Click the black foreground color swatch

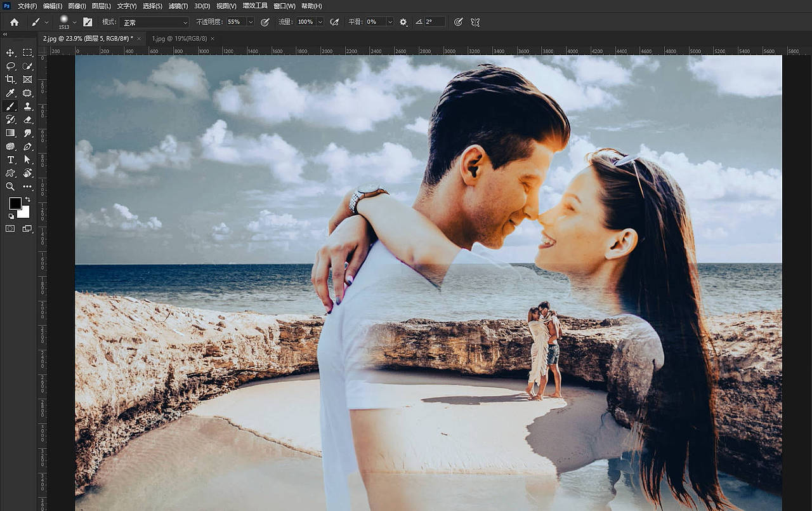[x=14, y=203]
